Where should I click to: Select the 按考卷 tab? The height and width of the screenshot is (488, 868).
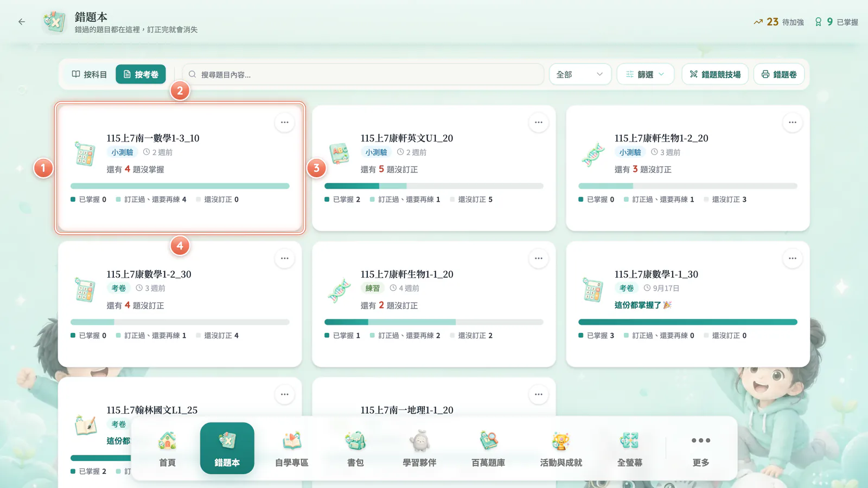(141, 74)
